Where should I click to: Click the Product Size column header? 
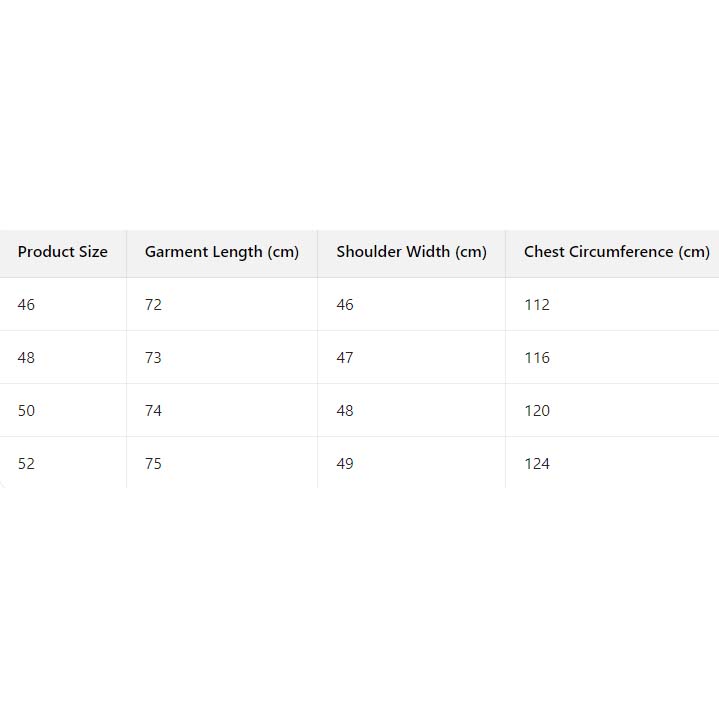(62, 252)
